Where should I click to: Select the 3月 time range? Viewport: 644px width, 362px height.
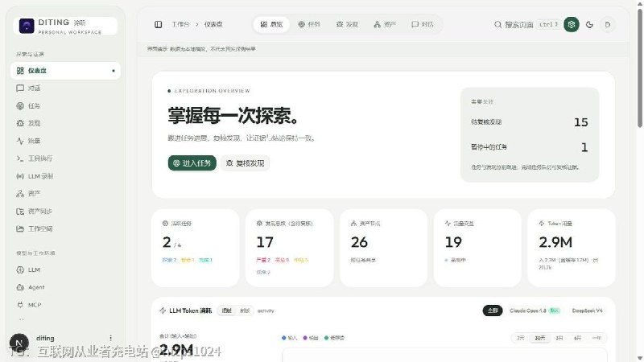click(559, 338)
